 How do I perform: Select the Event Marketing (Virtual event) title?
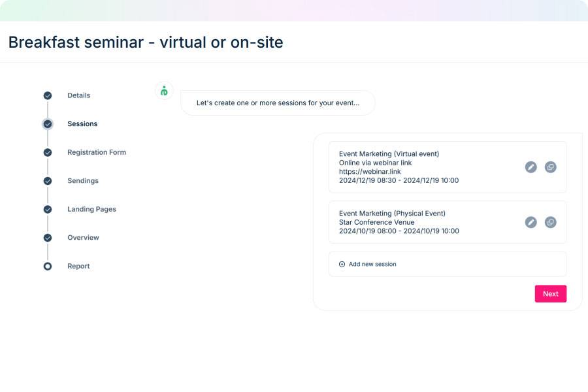(389, 154)
